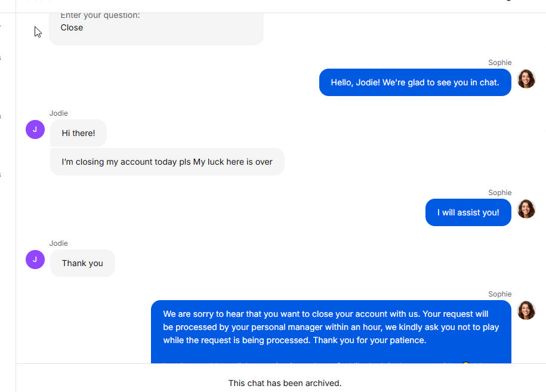Select the "Hi there!" message bubble
546x392 pixels.
78,133
